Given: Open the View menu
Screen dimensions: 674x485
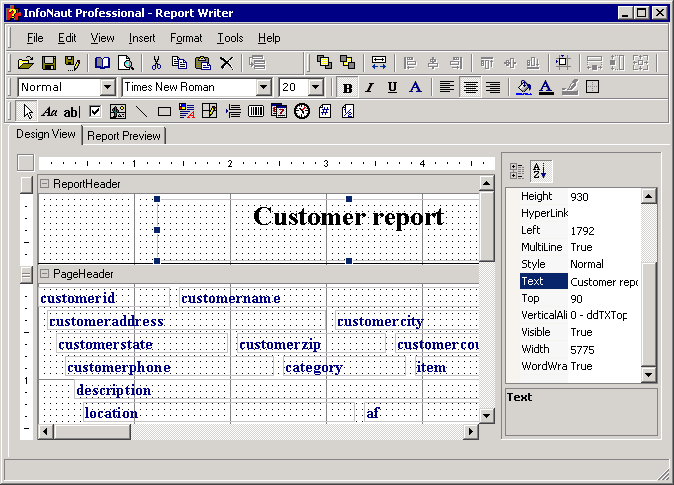Looking at the screenshot, I should [x=102, y=38].
